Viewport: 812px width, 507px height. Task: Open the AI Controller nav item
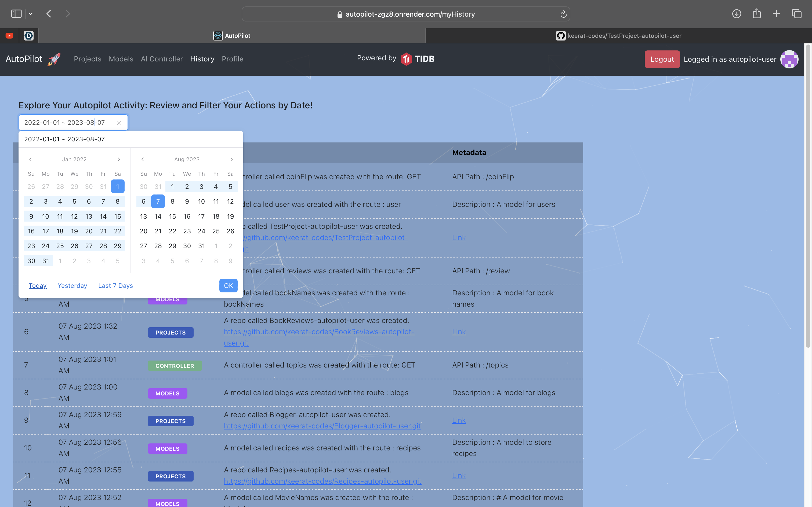(162, 59)
